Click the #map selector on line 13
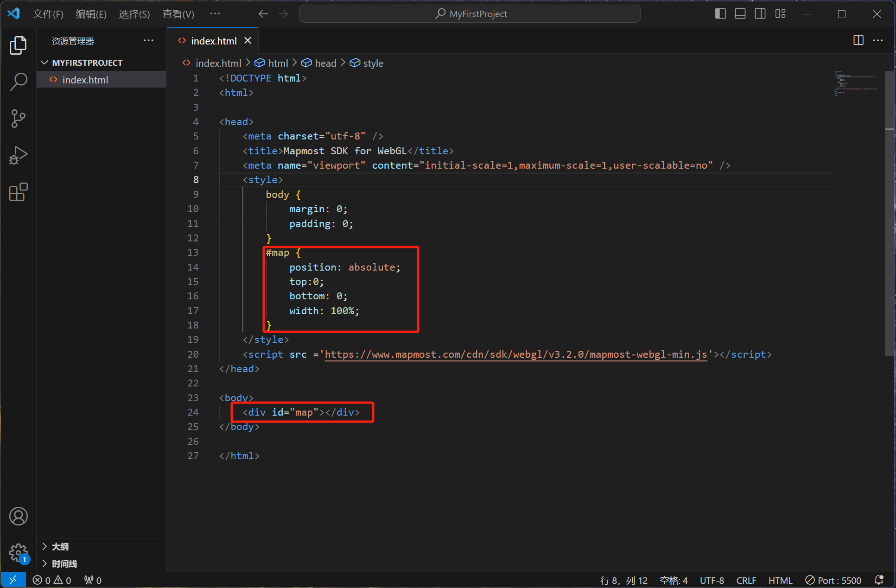Screen dimensions: 896x588 [x=277, y=253]
